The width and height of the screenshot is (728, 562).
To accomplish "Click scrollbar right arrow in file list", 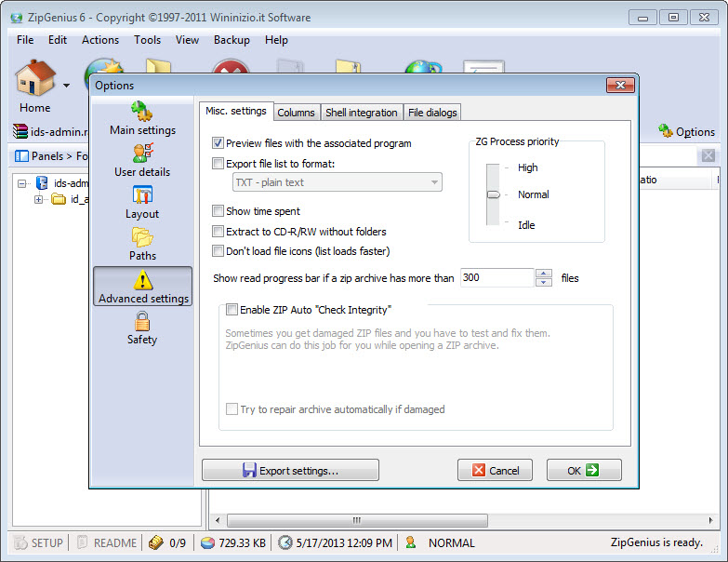I will pyautogui.click(x=711, y=520).
